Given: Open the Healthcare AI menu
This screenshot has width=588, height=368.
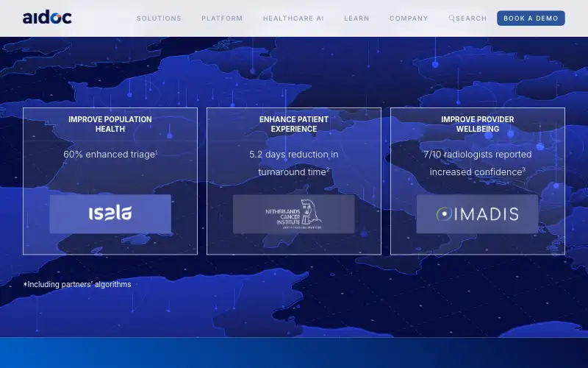Looking at the screenshot, I should click(293, 18).
